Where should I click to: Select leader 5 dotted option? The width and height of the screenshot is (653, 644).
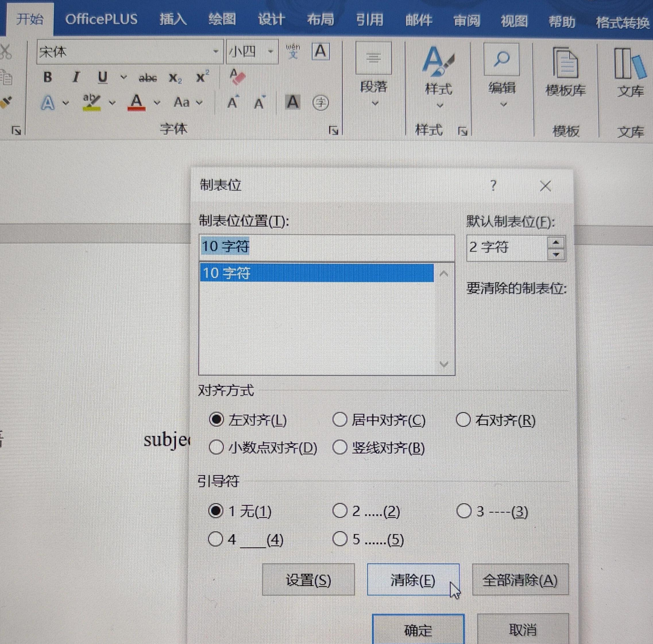(x=368, y=539)
